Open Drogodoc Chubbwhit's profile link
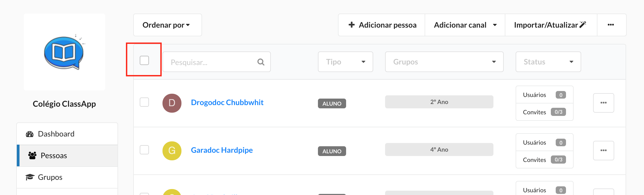Image resolution: width=644 pixels, height=195 pixels. pyautogui.click(x=227, y=102)
